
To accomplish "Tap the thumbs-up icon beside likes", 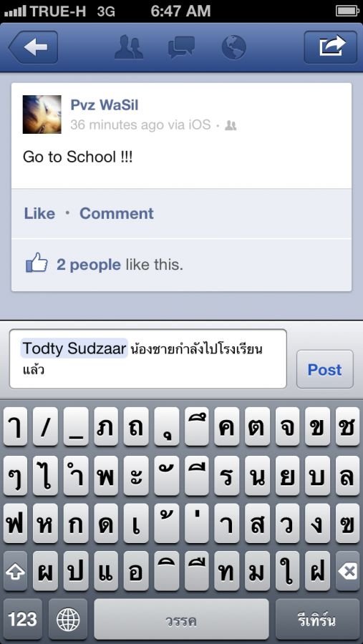I will [x=37, y=263].
